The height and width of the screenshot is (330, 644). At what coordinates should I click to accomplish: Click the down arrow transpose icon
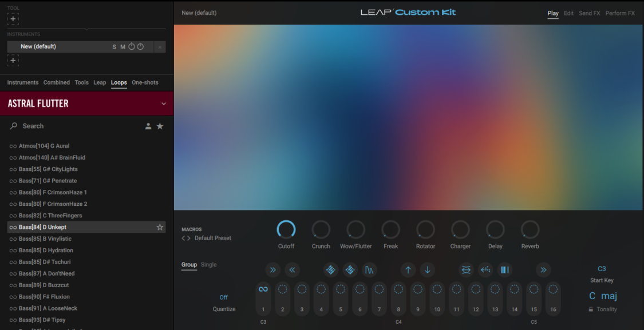(x=427, y=269)
